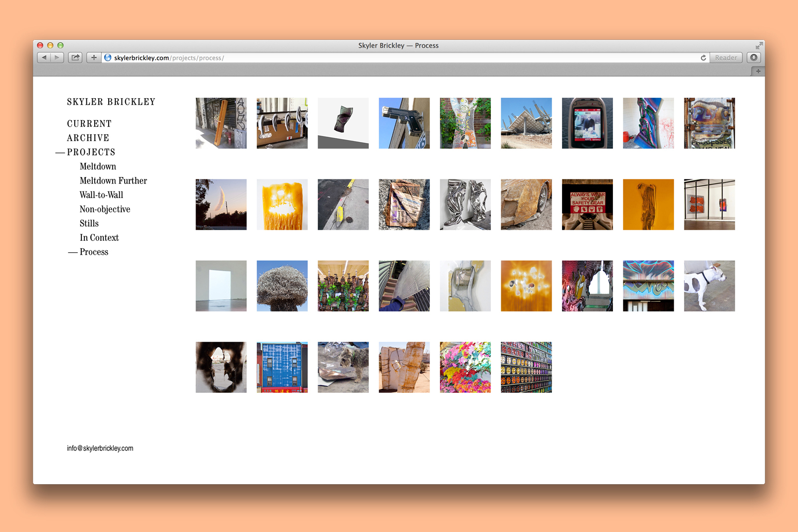Go to the Wall-to-Wall project
Viewport: 798px width, 532px height.
point(101,195)
